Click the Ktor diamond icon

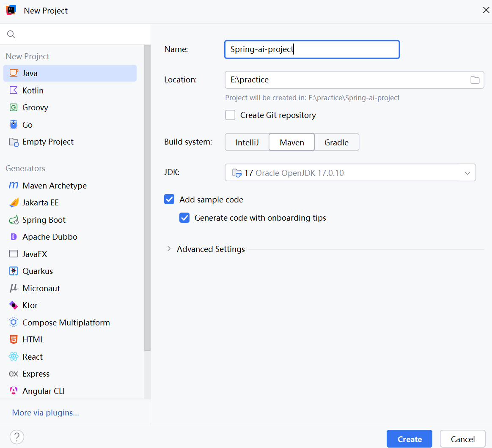point(14,305)
